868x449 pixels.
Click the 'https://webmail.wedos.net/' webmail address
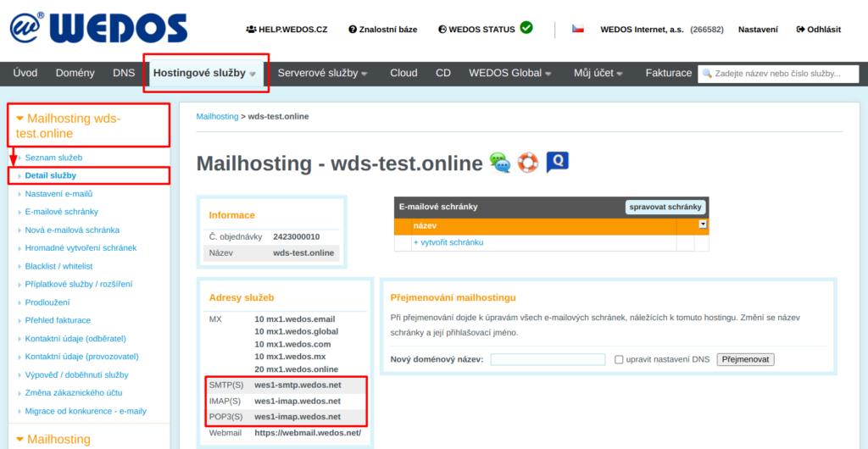tap(308, 433)
